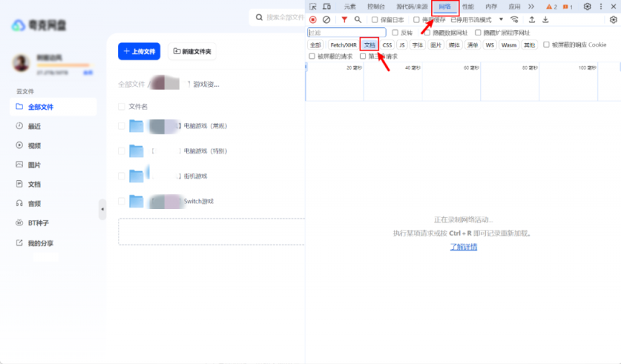Tick the checkbox beside Switch游戏 folder
Screen dimensions: 621x364
pyautogui.click(x=121, y=202)
